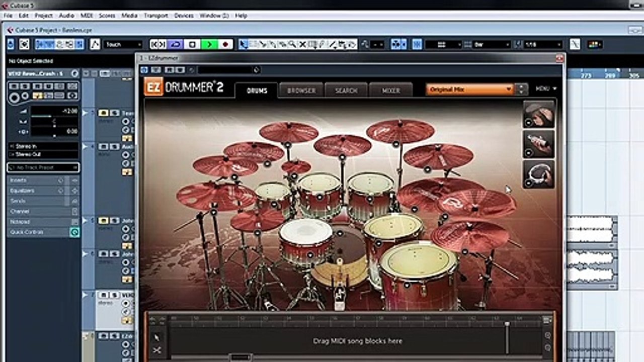
Task: Open the snap type dropdown
Action: click(442, 44)
